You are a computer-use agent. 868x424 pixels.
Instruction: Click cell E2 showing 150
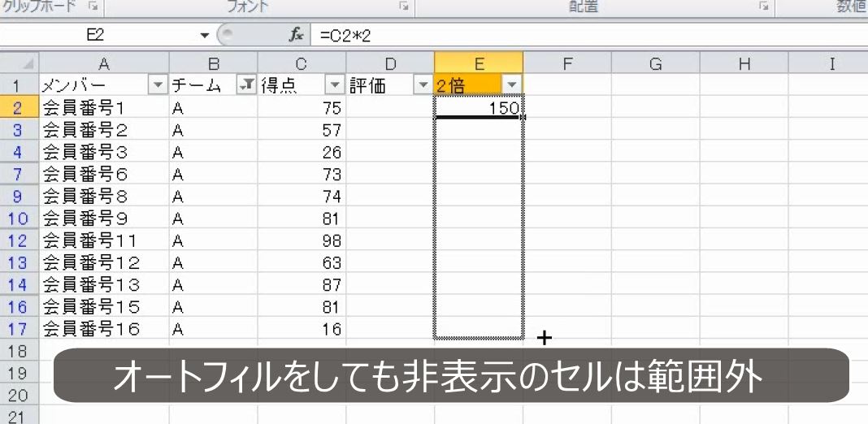click(x=479, y=108)
